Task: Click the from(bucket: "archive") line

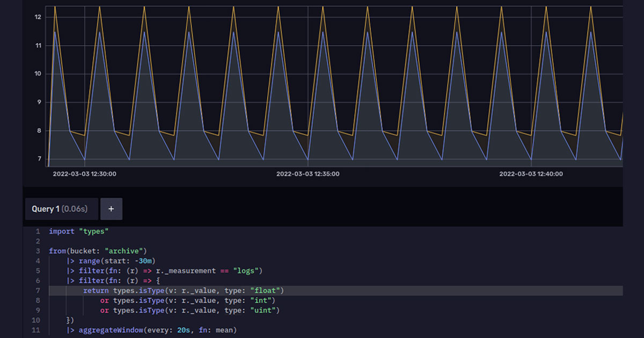Action: [98, 251]
